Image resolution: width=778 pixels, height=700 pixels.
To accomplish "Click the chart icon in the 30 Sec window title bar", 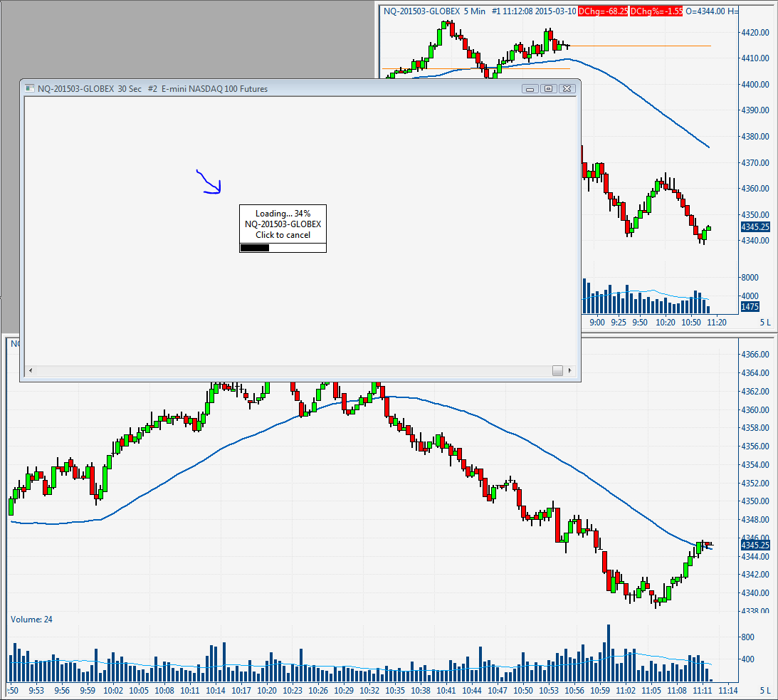I will 29,89.
